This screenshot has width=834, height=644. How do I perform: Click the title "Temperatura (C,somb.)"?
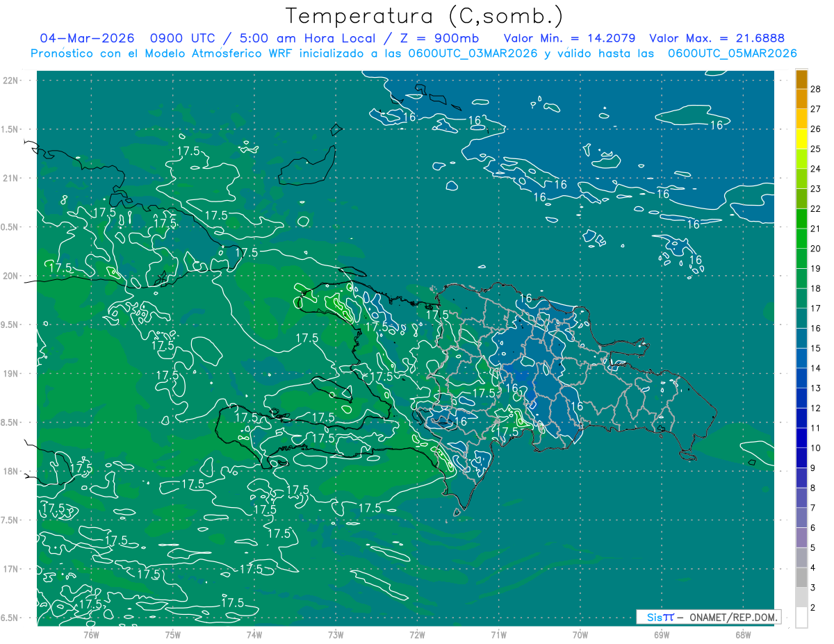[x=425, y=16]
